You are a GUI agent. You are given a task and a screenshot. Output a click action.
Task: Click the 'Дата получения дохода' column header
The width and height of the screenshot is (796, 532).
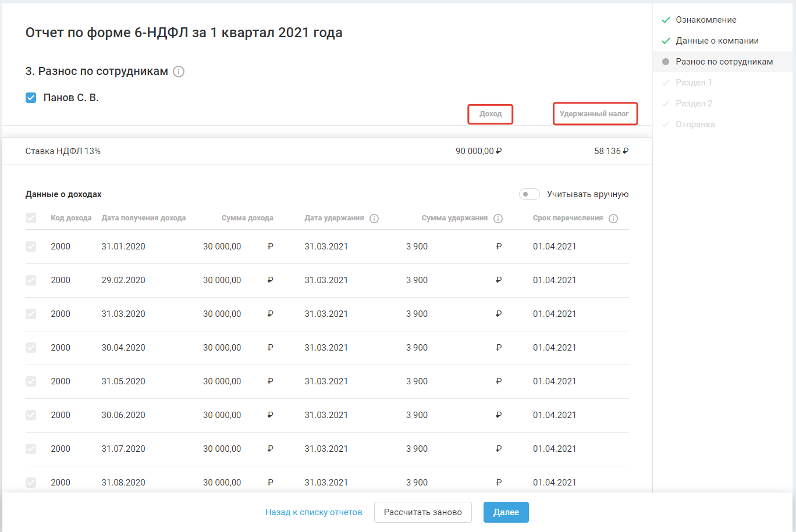point(144,218)
